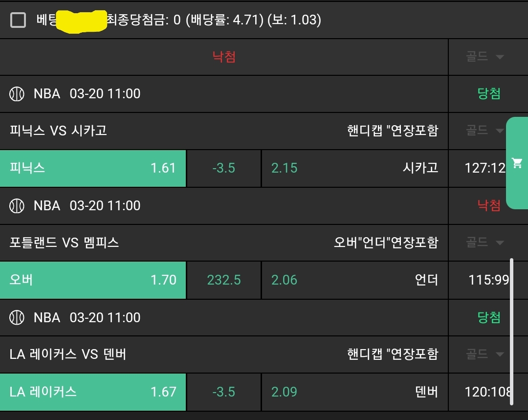Choose 언더 option at odds 2.06
This screenshot has height=420, width=528.
pyautogui.click(x=354, y=280)
